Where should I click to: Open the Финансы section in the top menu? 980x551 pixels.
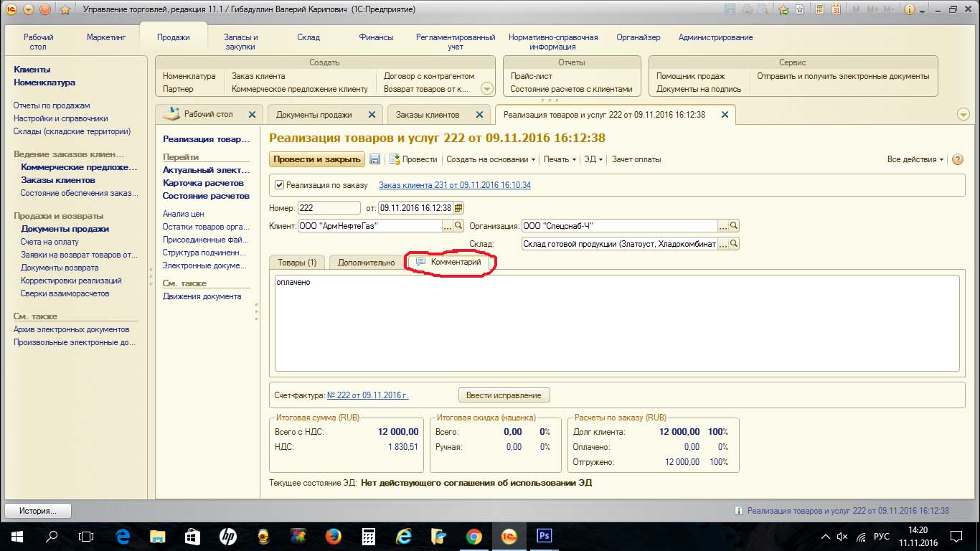pyautogui.click(x=376, y=37)
